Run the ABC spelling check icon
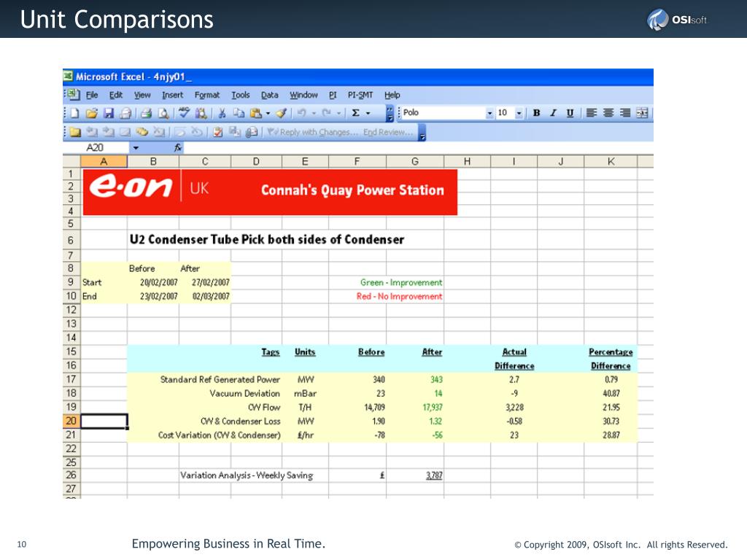Screen dimensions: 747x560 point(185,113)
